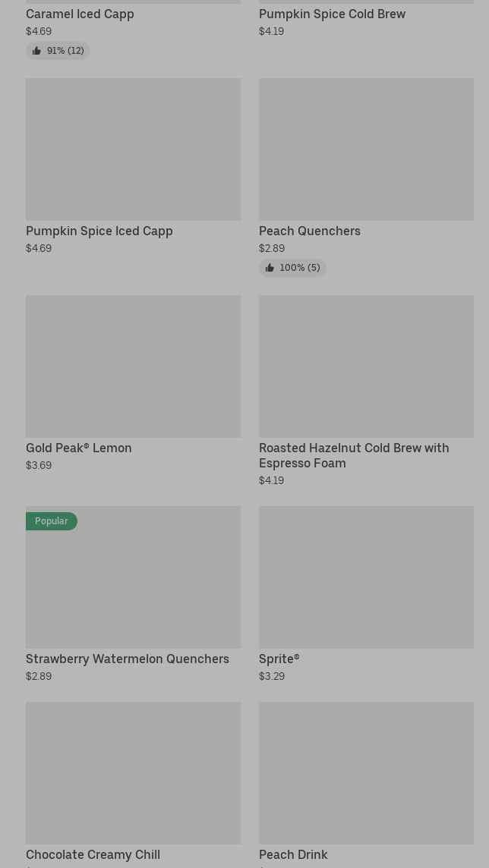
Task: Choose Gold Peak Lemon title
Action: pyautogui.click(x=79, y=448)
